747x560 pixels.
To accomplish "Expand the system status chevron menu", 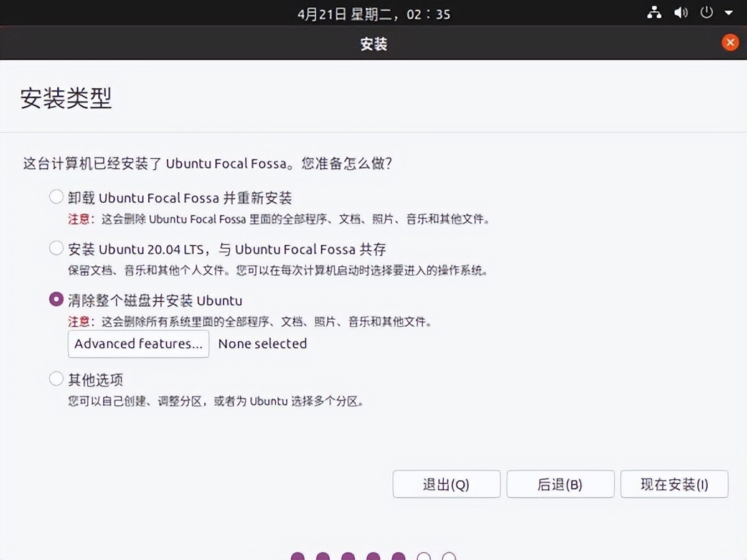I will click(730, 12).
